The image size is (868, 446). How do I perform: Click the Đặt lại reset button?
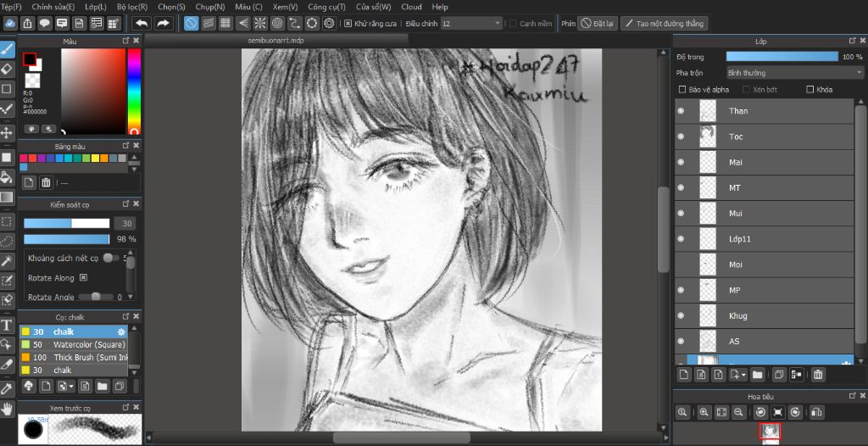click(598, 24)
